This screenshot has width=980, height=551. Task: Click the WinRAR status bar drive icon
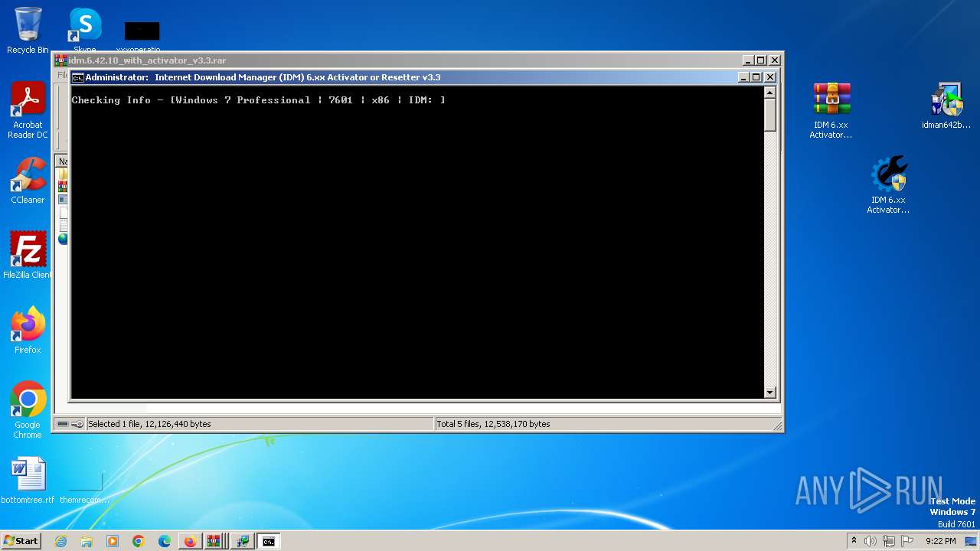[63, 424]
